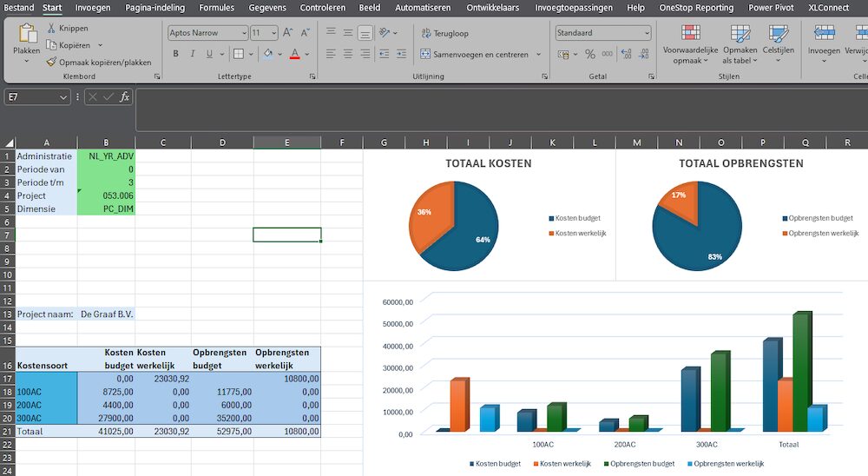Click the E7 Name Box field
The image size is (868, 476).
[32, 97]
